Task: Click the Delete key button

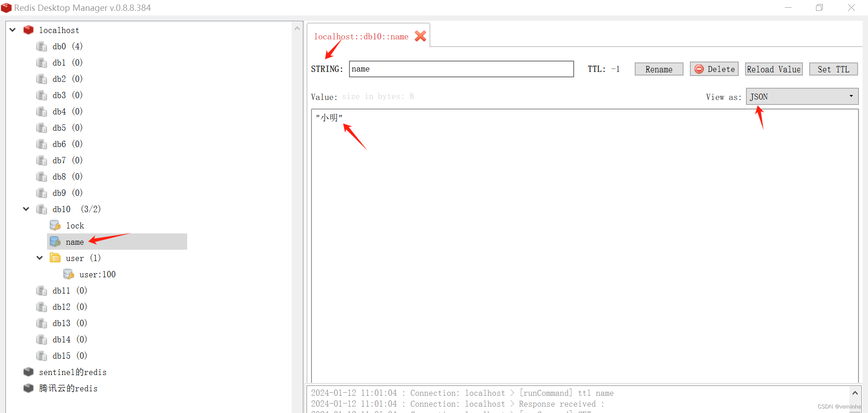Action: coord(714,69)
